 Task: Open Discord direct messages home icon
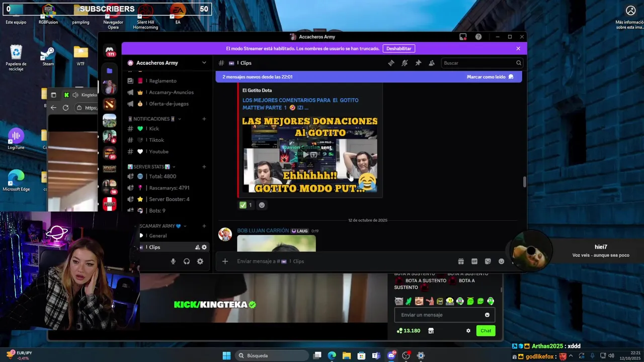tap(109, 51)
